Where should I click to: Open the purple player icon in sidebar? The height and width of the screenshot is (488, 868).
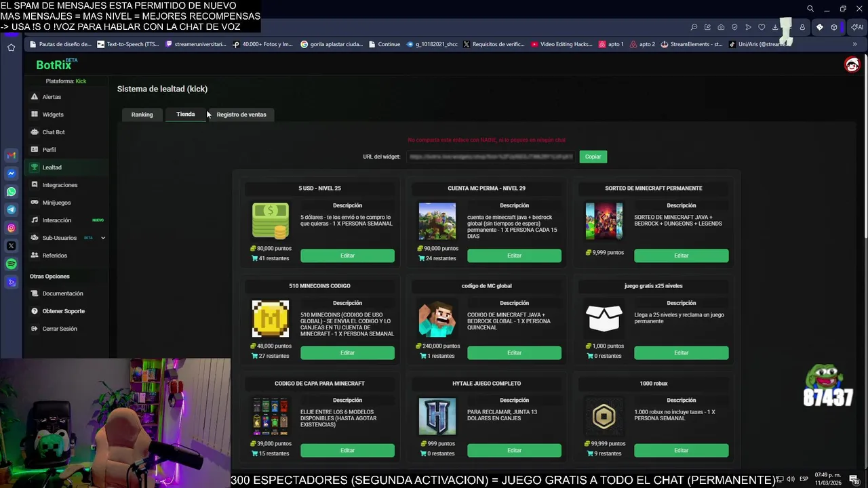(11, 282)
